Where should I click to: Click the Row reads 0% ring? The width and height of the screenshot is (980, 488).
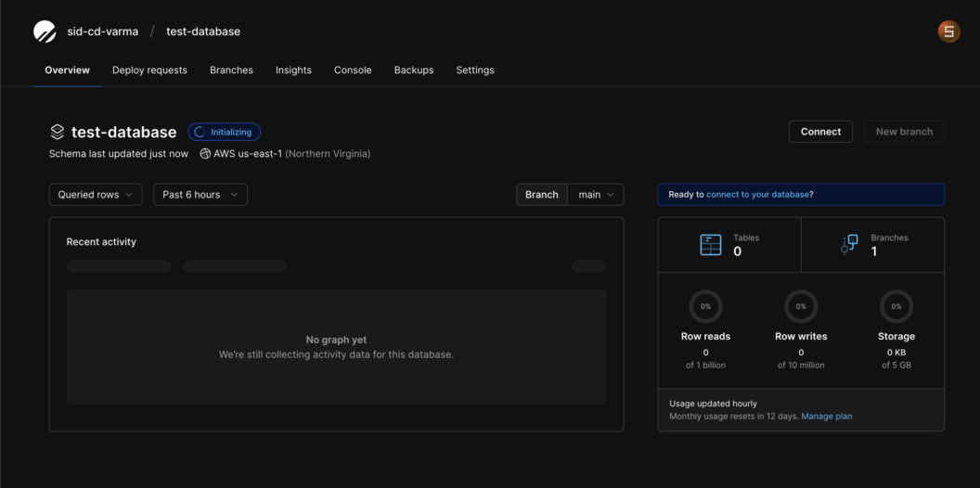[705, 306]
